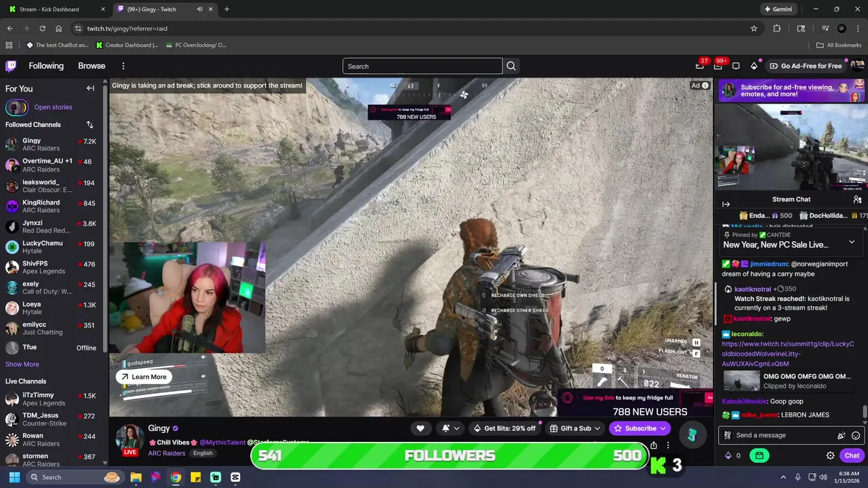Collapse the For You sidebar
Viewport: 868px width, 488px height.
tap(90, 88)
